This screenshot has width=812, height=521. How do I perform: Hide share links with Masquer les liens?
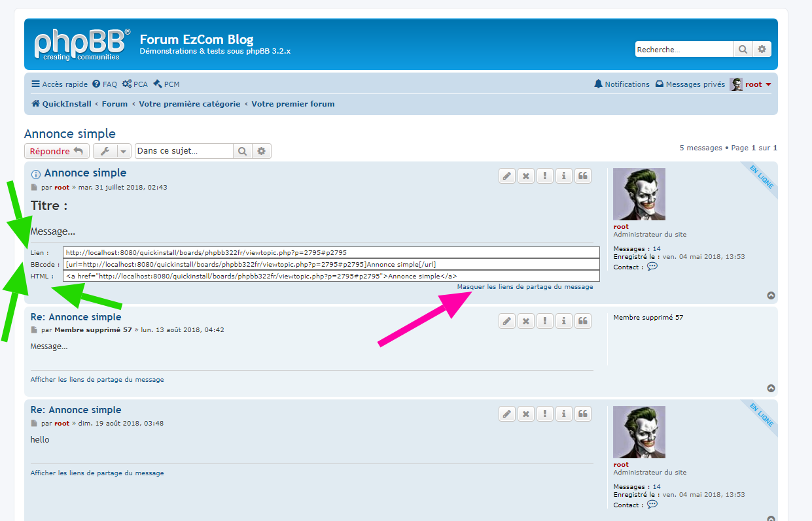click(525, 287)
